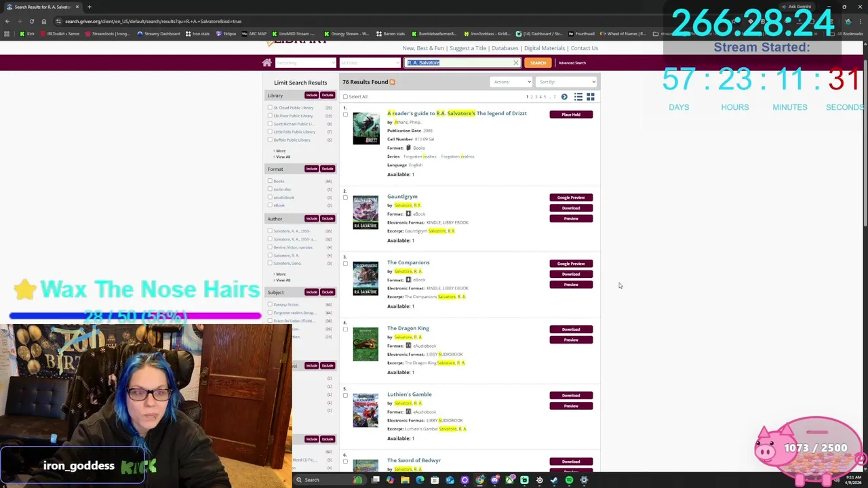Go to results page 2
This screenshot has width=868, height=488.
click(x=531, y=97)
